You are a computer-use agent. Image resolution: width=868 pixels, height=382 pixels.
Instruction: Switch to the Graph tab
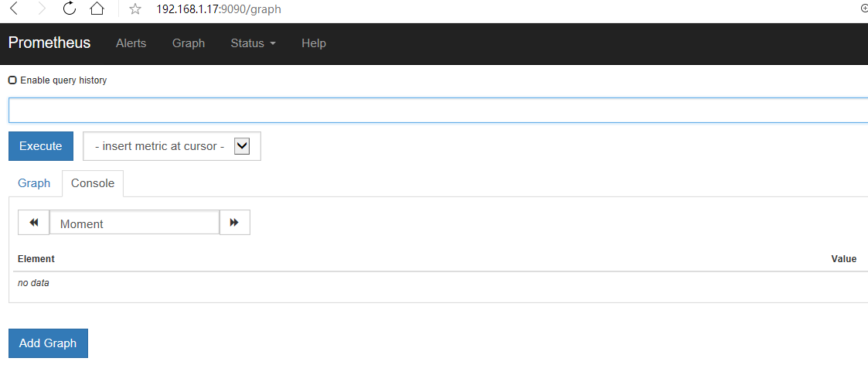click(x=34, y=183)
